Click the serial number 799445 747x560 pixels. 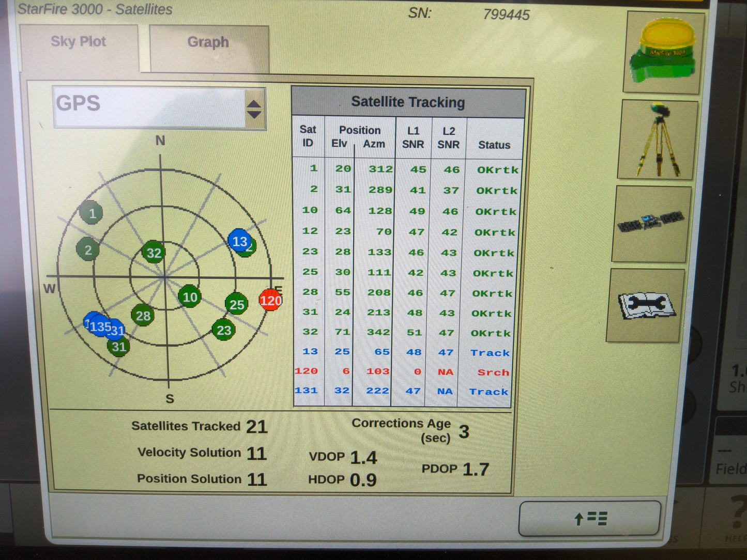506,14
